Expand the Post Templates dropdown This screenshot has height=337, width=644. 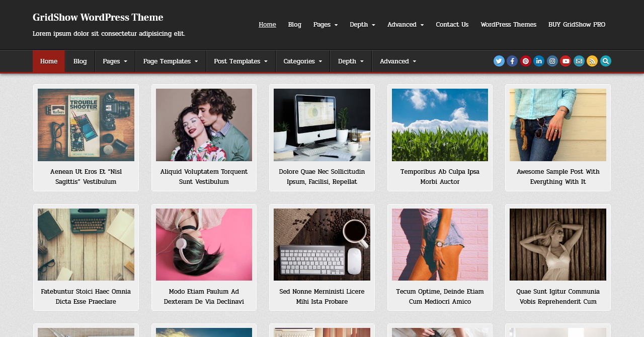[241, 61]
